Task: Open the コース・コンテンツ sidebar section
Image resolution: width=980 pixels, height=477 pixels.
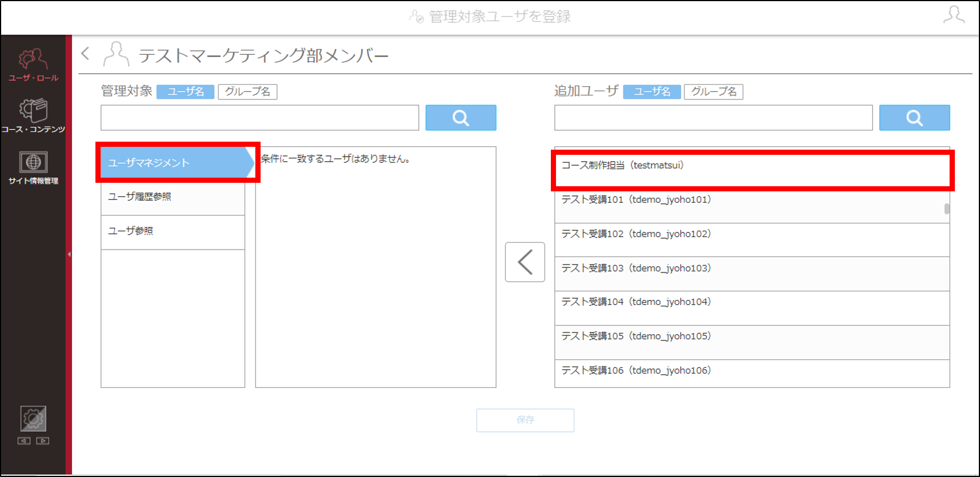Action: [33, 116]
